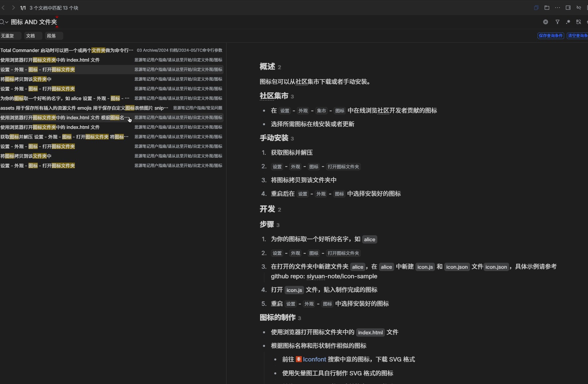
Task: Open the three-dots more options menu
Action: [x=558, y=8]
